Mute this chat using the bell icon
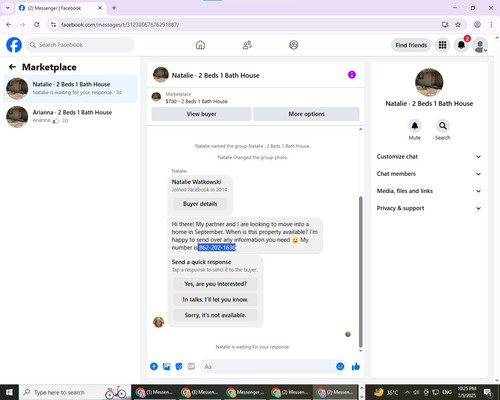500x400 pixels. click(x=415, y=126)
